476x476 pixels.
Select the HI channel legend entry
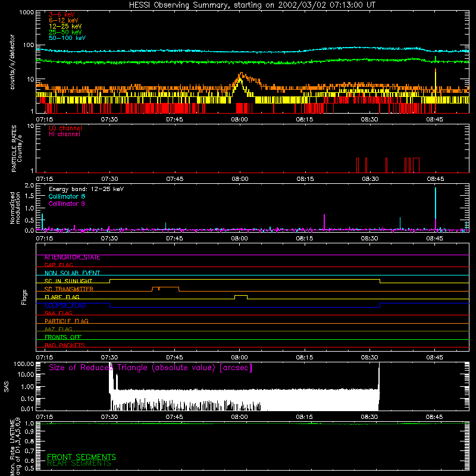point(64,134)
